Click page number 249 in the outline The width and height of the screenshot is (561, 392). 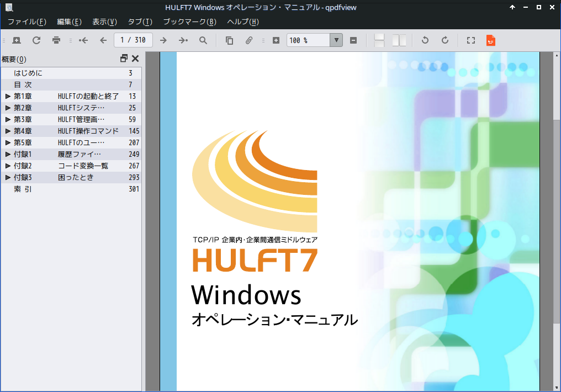pyautogui.click(x=134, y=154)
